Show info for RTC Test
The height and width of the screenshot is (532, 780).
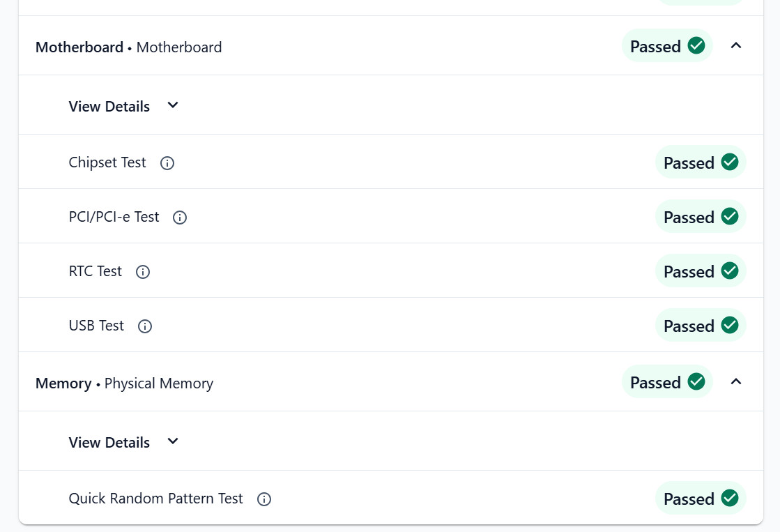coord(143,272)
